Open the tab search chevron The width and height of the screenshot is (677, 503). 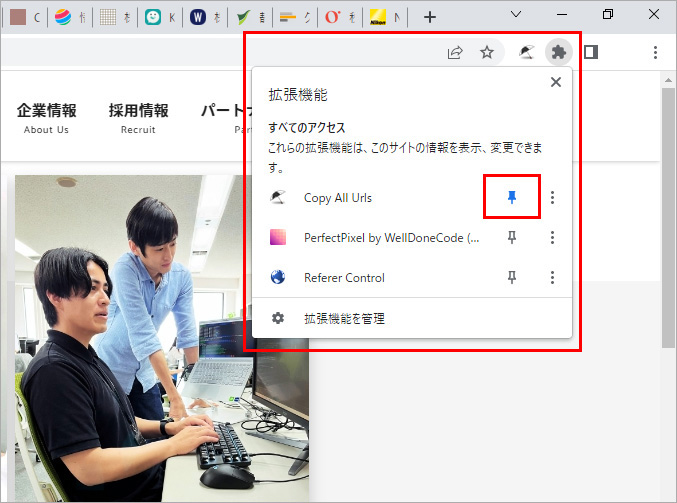point(516,14)
